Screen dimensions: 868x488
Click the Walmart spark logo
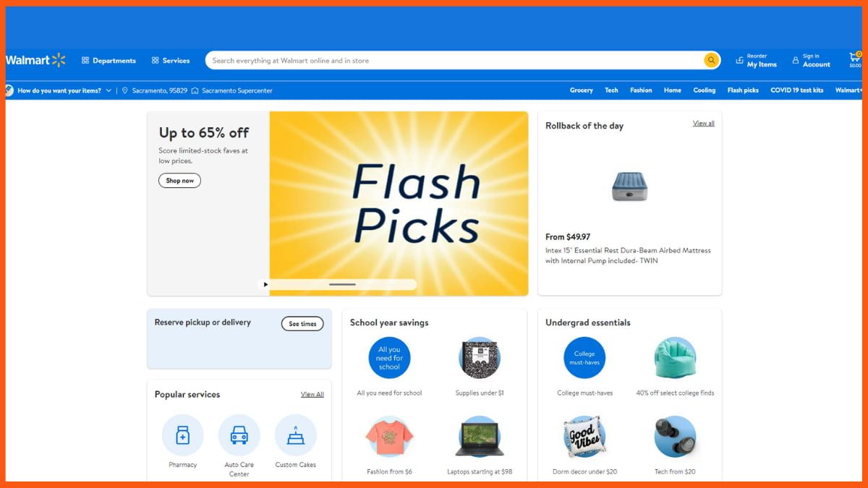(59, 60)
